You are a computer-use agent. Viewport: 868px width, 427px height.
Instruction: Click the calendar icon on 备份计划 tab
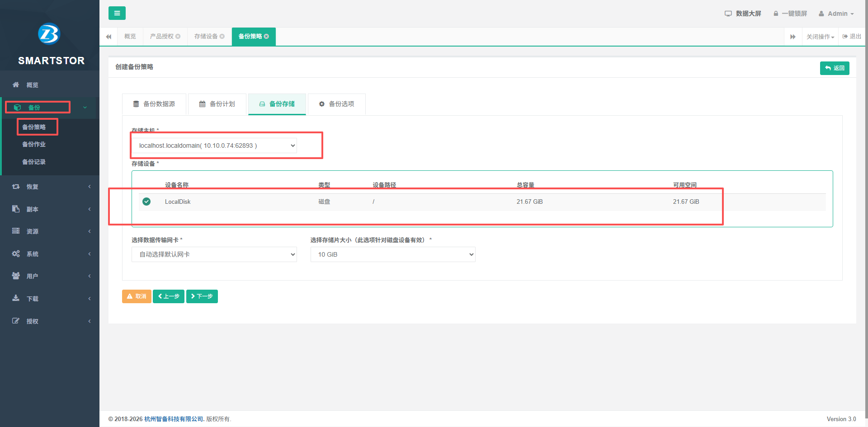point(203,104)
